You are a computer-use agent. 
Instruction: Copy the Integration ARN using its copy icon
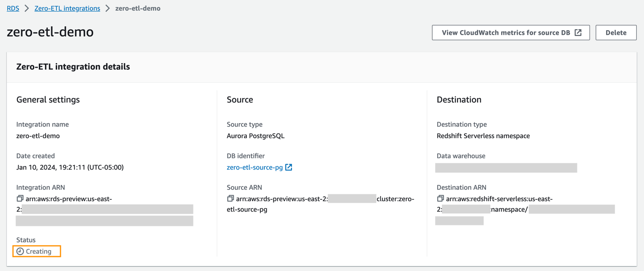pos(20,198)
